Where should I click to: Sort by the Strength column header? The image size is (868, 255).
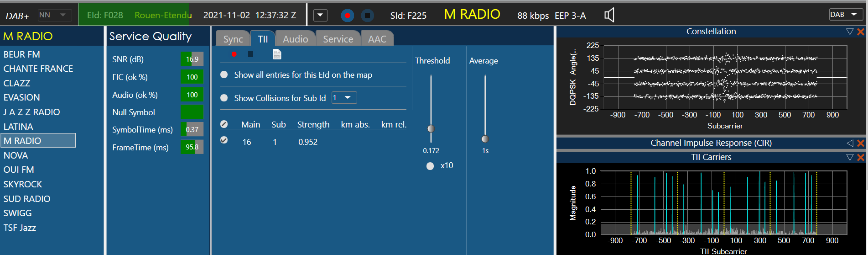313,124
